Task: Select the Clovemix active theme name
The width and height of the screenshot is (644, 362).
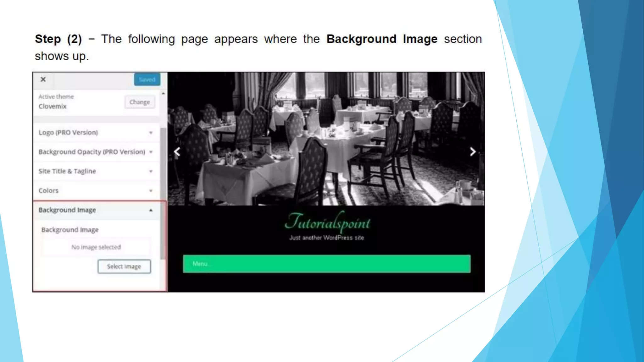Action: 53,107
